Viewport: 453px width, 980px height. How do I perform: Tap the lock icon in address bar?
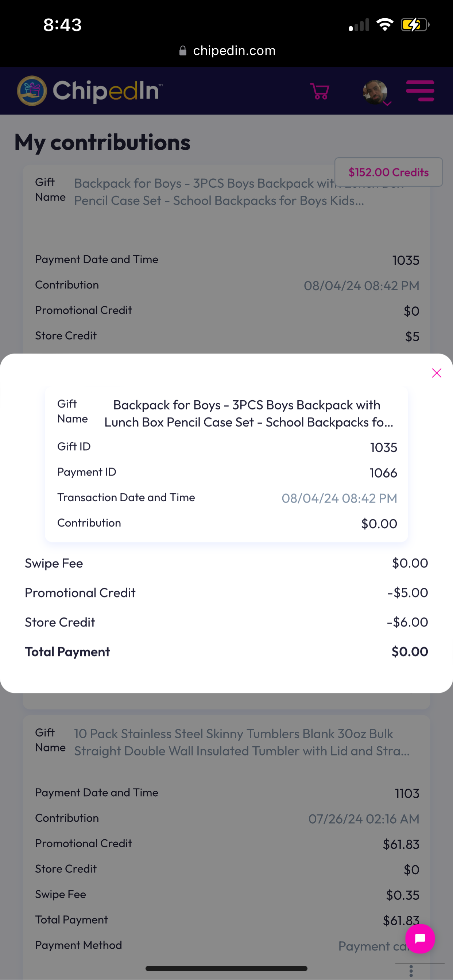click(x=183, y=51)
